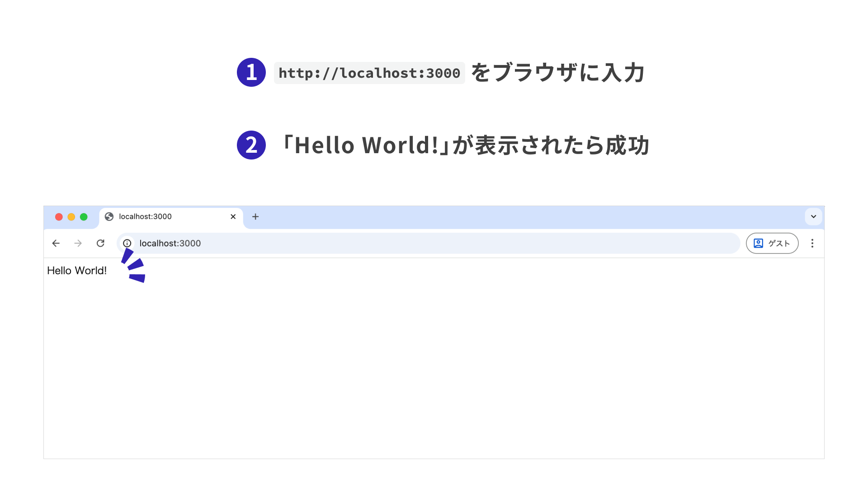The image size is (868, 488).
Task: Open the site information icon in address bar
Action: click(127, 244)
